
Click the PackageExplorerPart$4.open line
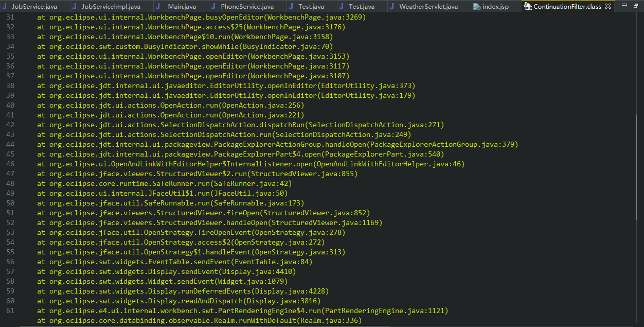click(x=241, y=154)
